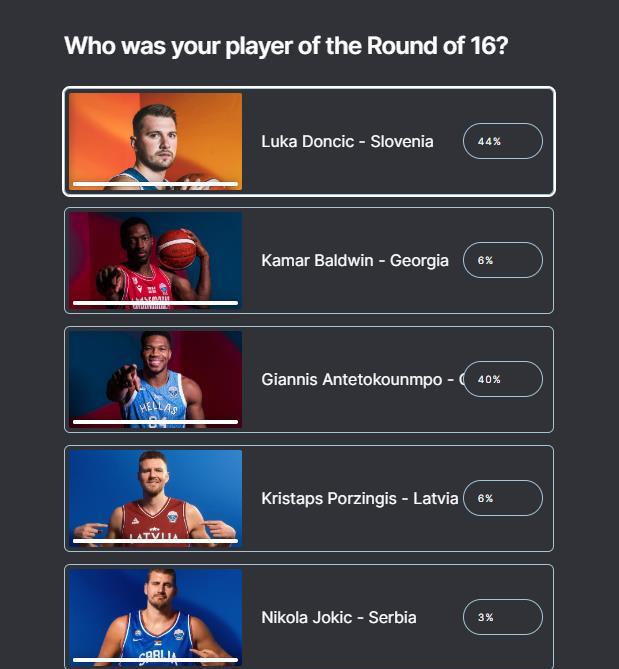Click the white bar under Doncic's photo

coord(155,184)
